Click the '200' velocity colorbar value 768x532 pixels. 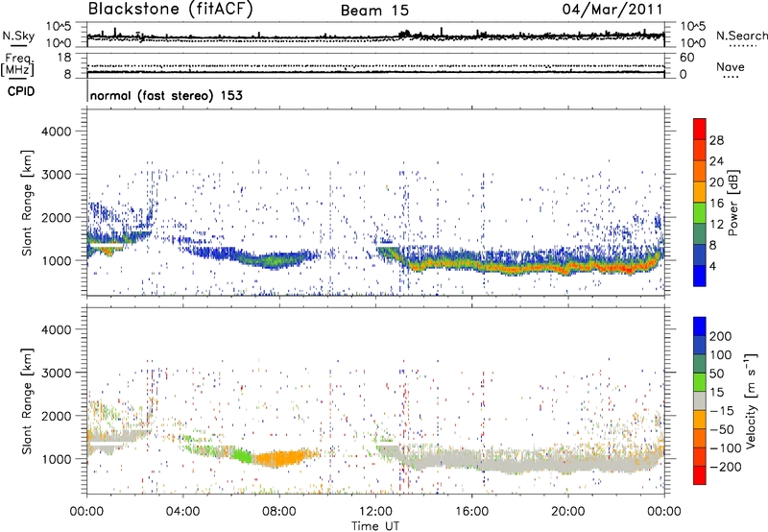coord(721,336)
